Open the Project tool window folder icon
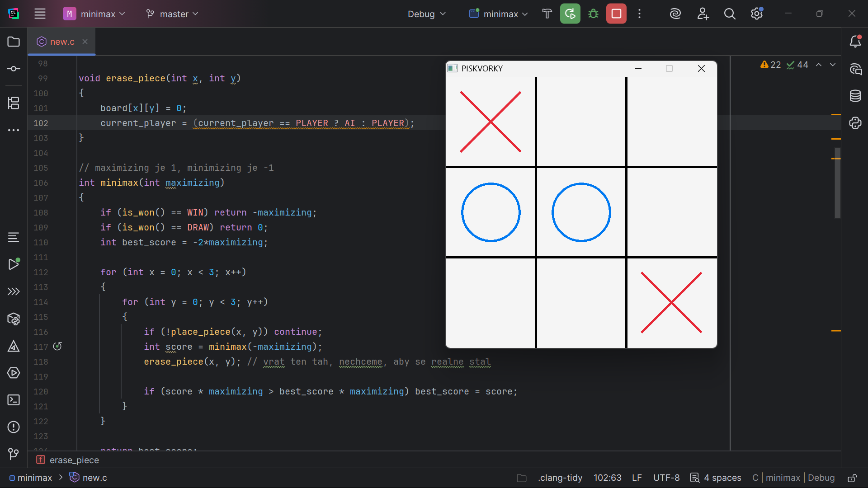The height and width of the screenshot is (488, 868). click(14, 42)
